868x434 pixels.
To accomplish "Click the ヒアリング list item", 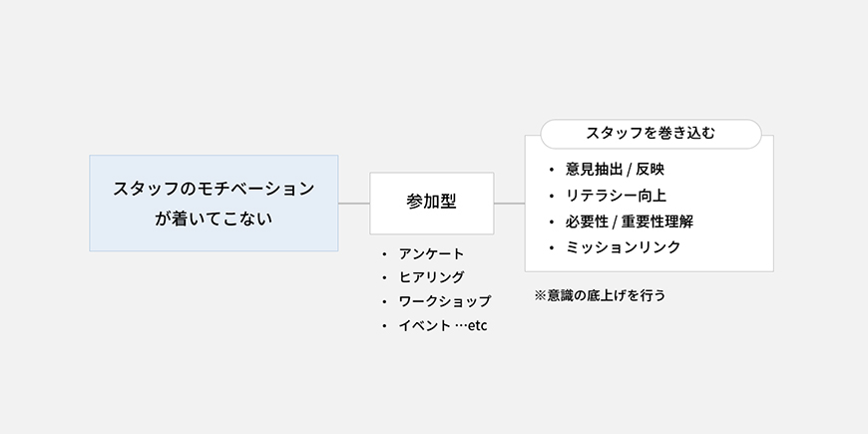I will click(431, 276).
